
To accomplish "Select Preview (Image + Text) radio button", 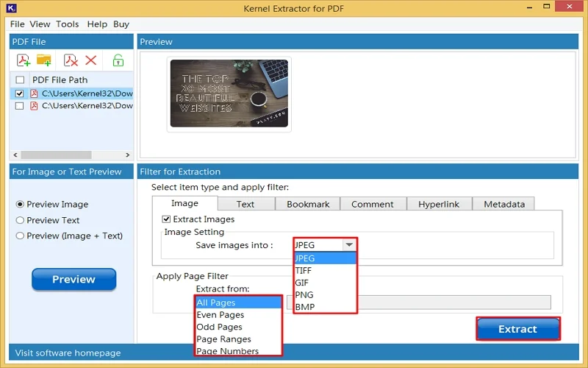I will 20,236.
